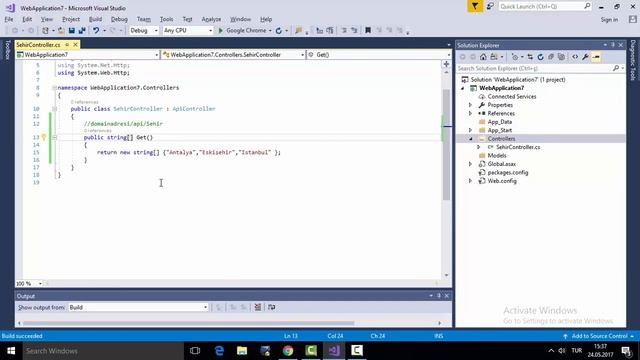Open the WebApplication7 project navigation dropdown

pyautogui.click(x=87, y=55)
